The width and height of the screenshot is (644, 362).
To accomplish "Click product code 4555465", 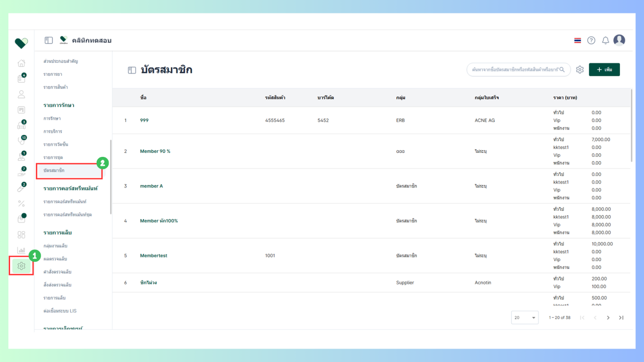I will point(275,121).
